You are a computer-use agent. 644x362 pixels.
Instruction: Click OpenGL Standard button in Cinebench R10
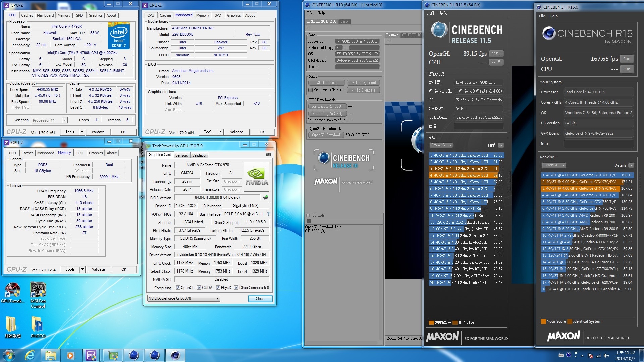click(326, 135)
